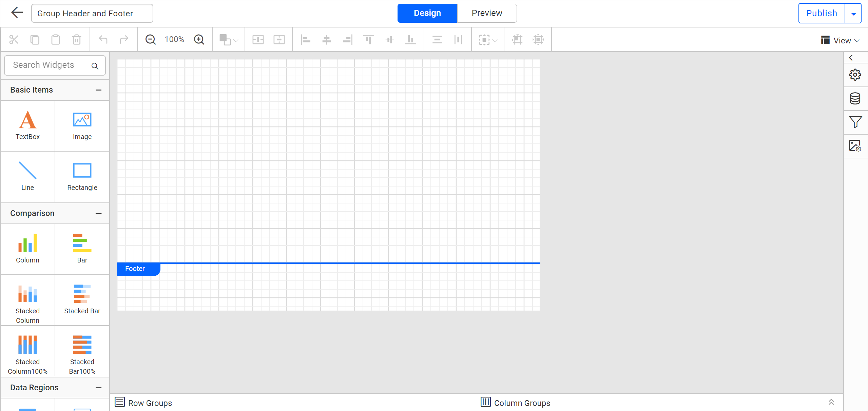The width and height of the screenshot is (868, 411).
Task: Click the Paste icon
Action: [55, 39]
